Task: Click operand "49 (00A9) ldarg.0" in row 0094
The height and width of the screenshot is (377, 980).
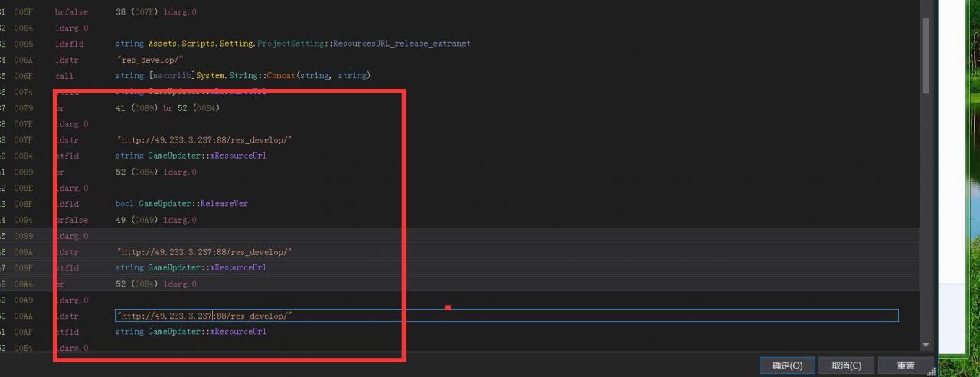Action: [155, 220]
